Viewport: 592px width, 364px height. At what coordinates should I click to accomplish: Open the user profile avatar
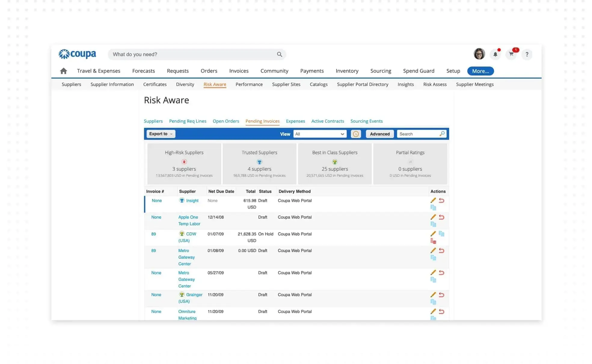click(479, 54)
